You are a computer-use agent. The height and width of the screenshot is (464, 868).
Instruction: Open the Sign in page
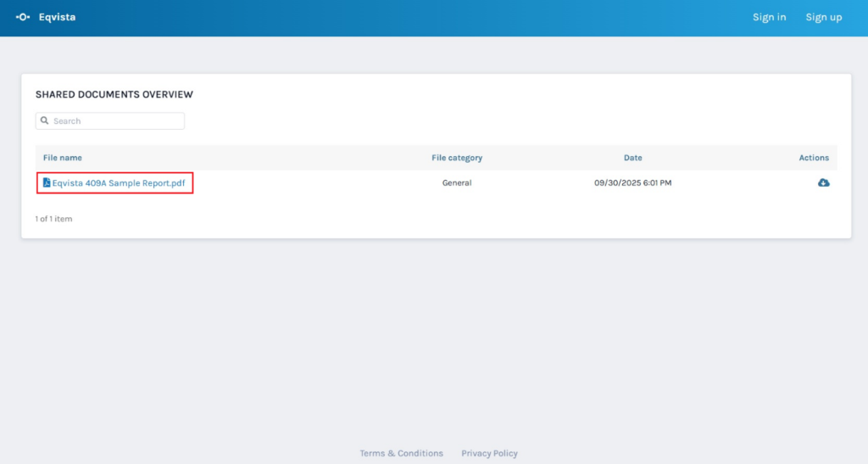[x=769, y=17]
